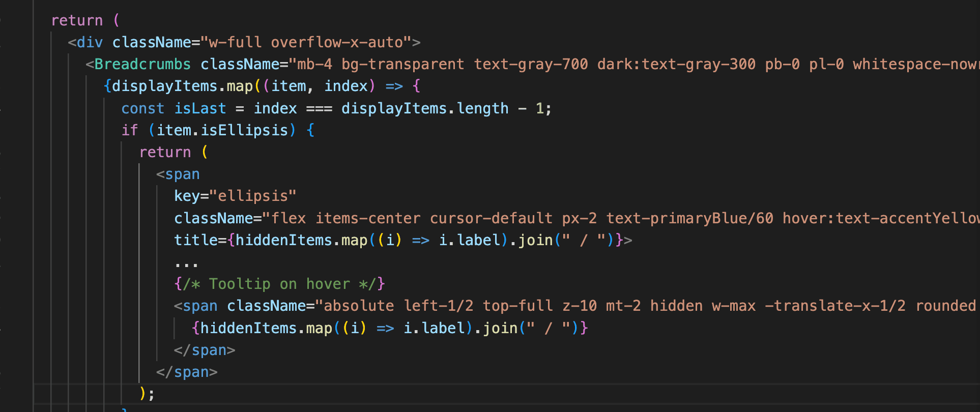Click the top-level return keyword

point(77,20)
